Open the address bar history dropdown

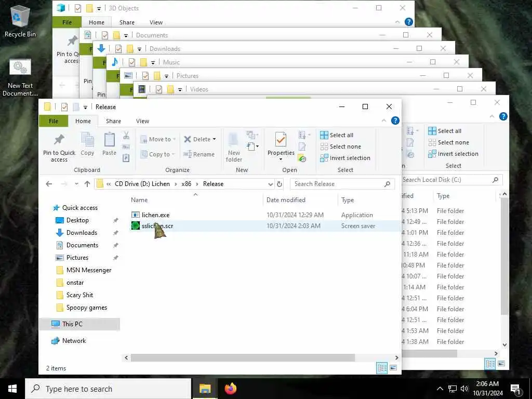pyautogui.click(x=270, y=184)
